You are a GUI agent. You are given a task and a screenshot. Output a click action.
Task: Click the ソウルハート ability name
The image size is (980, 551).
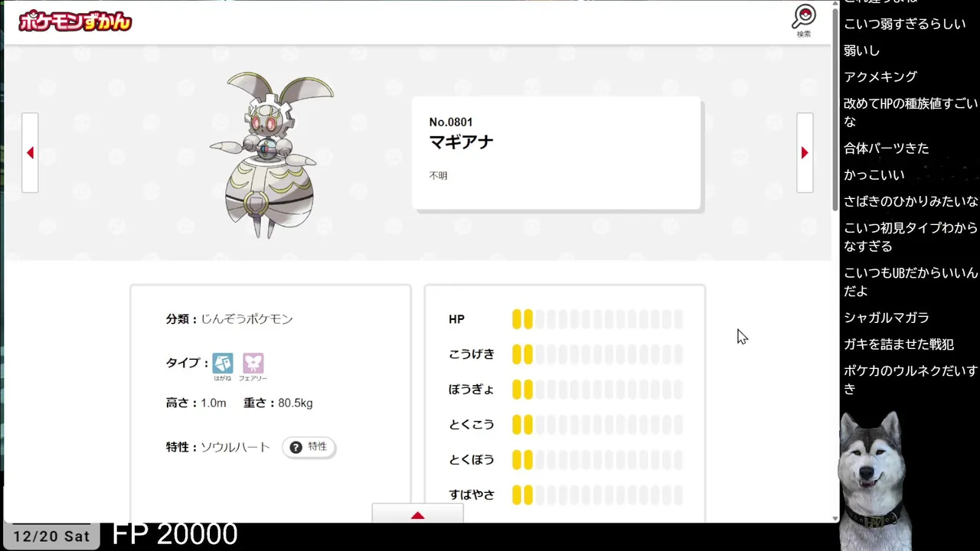pos(235,447)
